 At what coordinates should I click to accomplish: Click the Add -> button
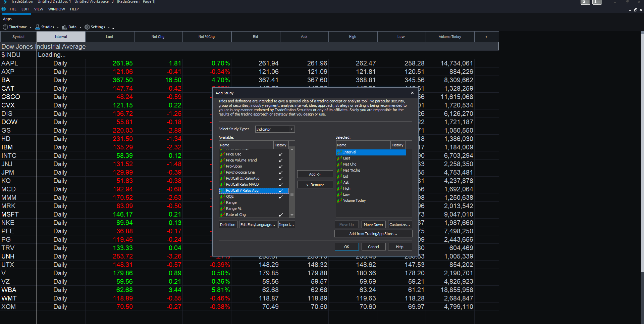pos(315,174)
